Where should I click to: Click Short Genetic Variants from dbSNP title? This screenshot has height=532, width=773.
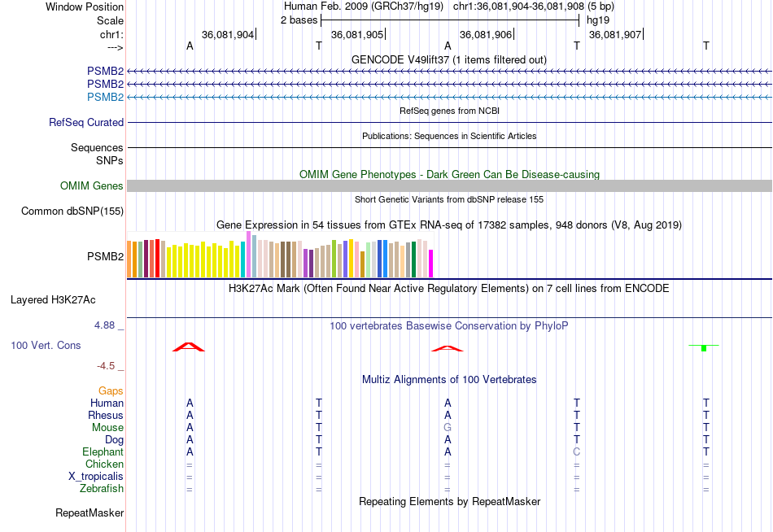(x=449, y=199)
